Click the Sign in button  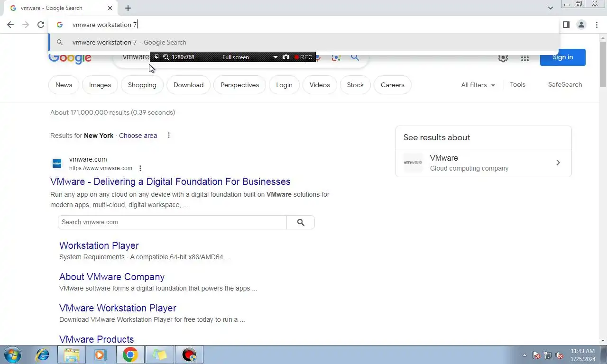pos(563,57)
